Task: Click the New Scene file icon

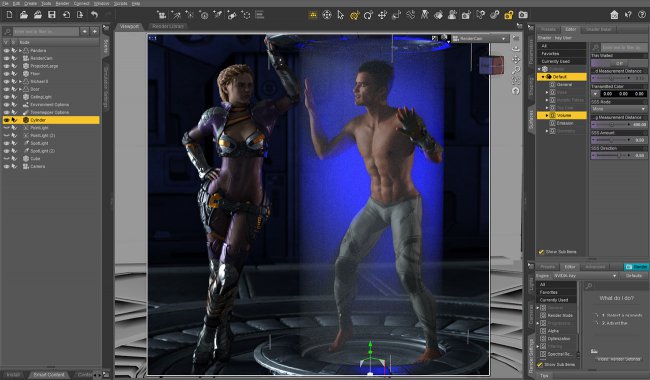Action: [x=9, y=15]
